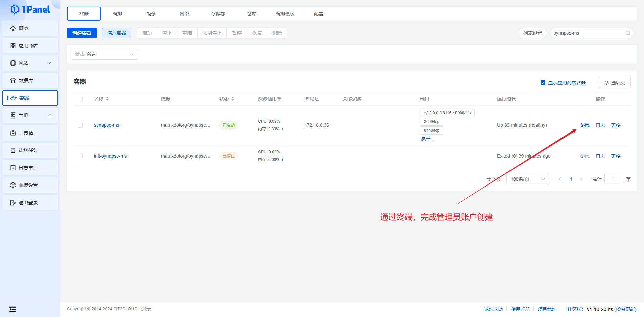This screenshot has height=317, width=644.
Task: Open 终端 for synapse-ms container
Action: [x=585, y=125]
